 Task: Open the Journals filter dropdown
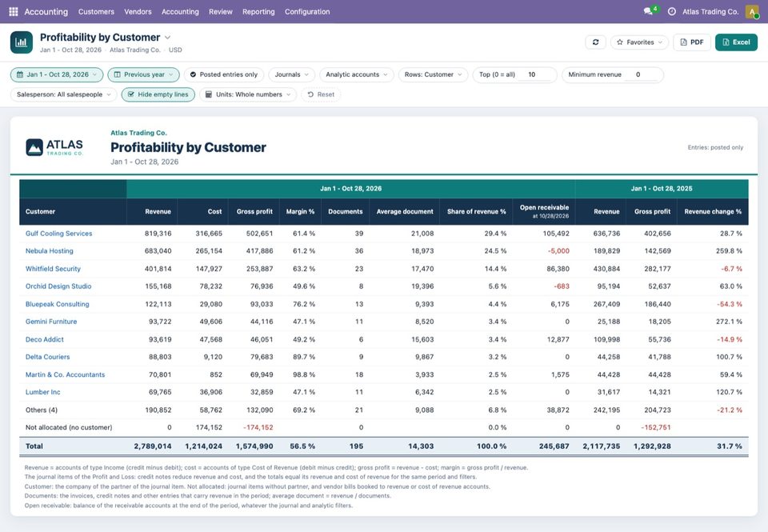[x=291, y=74]
